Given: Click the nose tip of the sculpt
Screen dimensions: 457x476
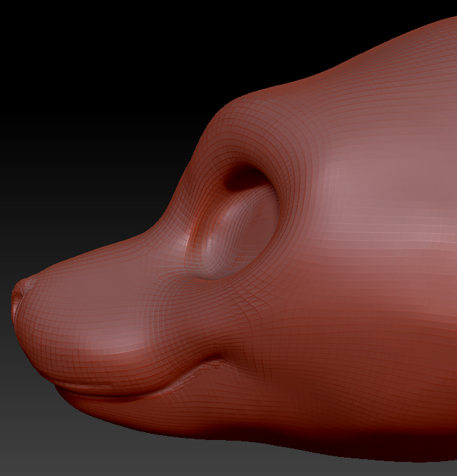Looking at the screenshot, I should click(x=19, y=299).
